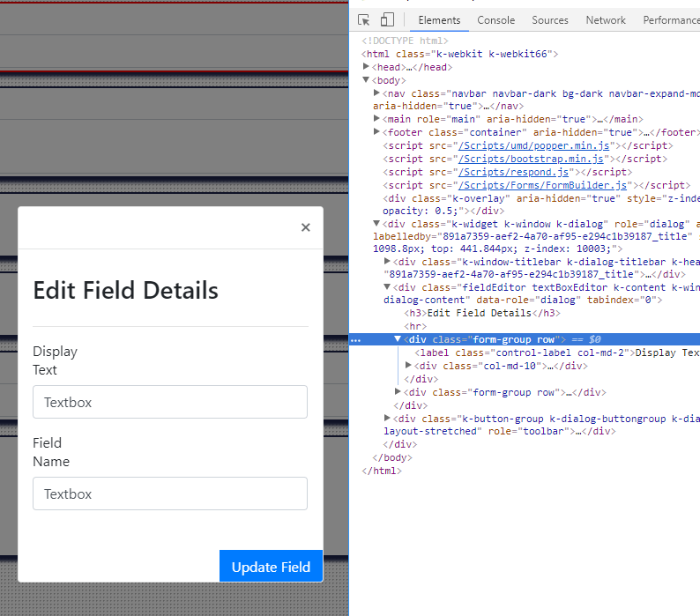Click the three-dots gutter icon on the selected row

coord(355,340)
